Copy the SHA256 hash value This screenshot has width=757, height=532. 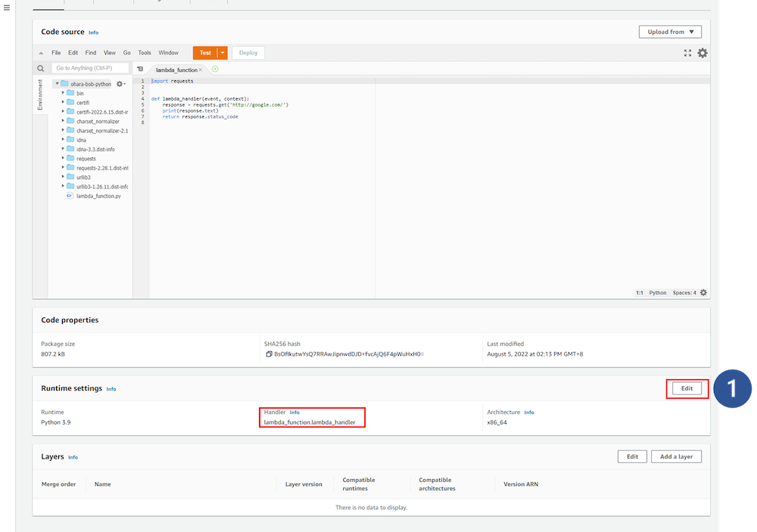pos(269,354)
